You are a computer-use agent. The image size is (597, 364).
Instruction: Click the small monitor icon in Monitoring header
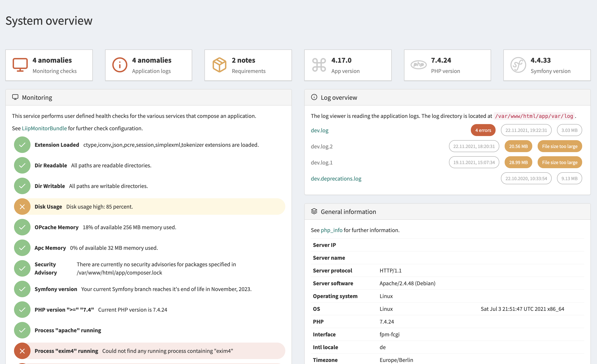[x=15, y=97]
